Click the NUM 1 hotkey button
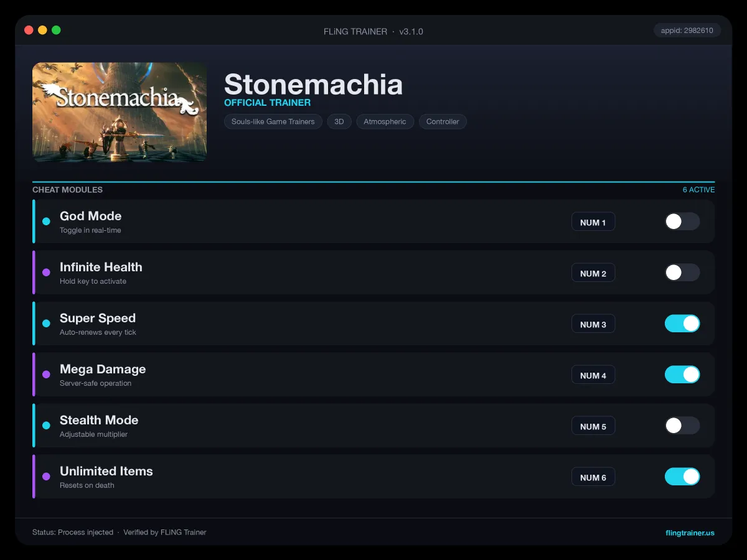 pos(593,222)
